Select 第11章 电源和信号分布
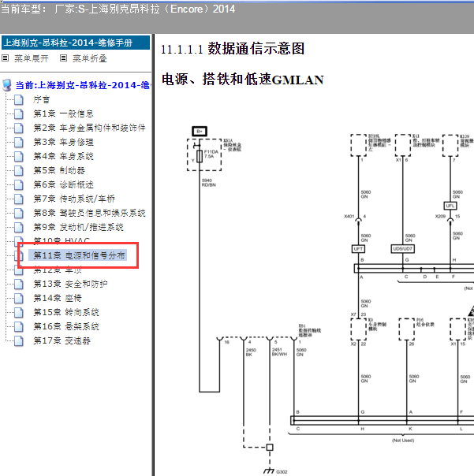The width and height of the screenshot is (474, 476). tap(78, 255)
